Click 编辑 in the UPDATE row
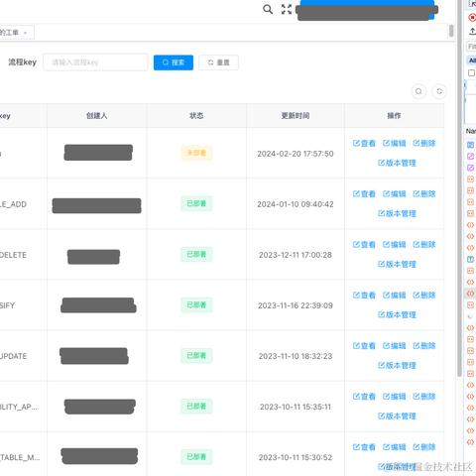 (x=394, y=346)
